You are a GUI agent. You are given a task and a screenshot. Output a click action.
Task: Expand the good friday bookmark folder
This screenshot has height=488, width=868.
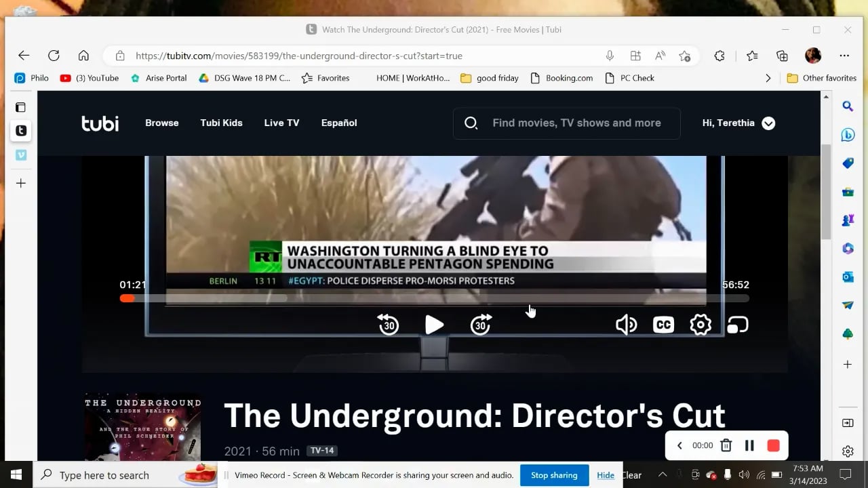490,78
